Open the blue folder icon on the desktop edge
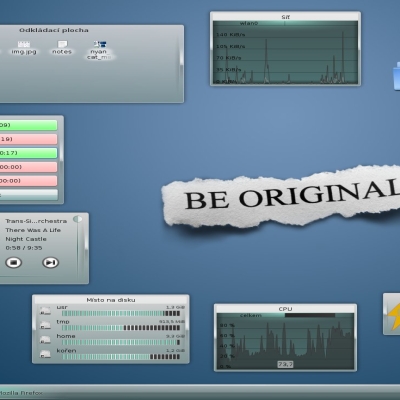This screenshot has width=400, height=400. [x=396, y=76]
